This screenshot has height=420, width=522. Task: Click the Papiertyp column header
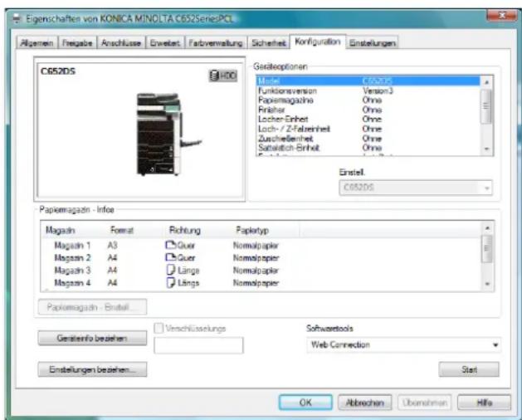click(266, 230)
